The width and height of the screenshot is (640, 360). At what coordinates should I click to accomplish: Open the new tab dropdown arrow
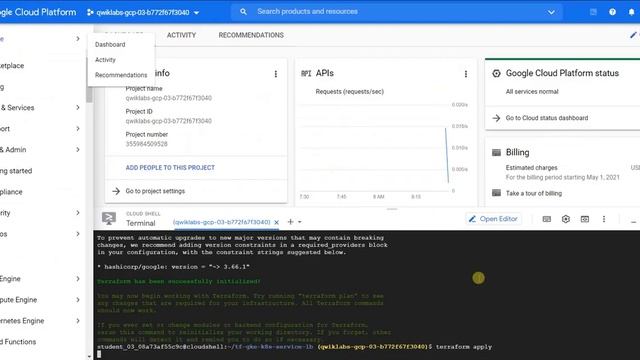(300, 222)
